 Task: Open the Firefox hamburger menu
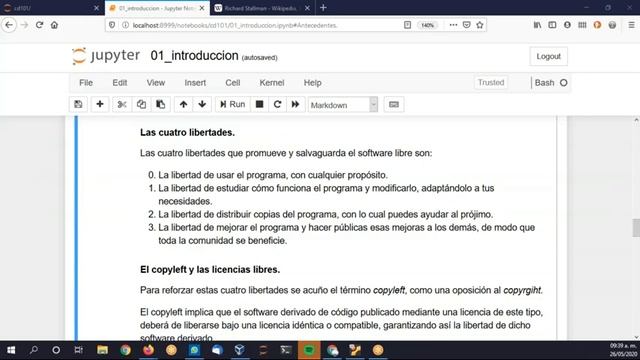(631, 25)
